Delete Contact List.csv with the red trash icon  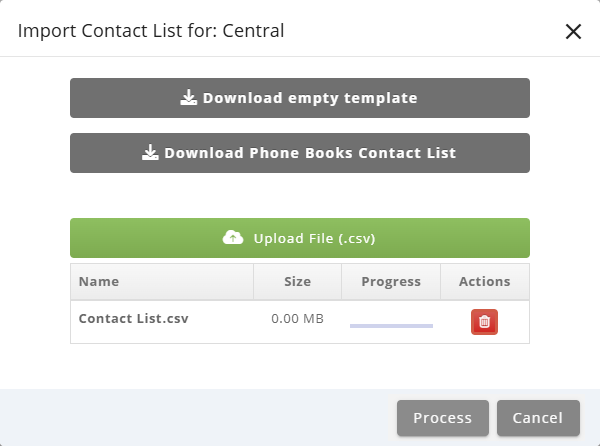pyautogui.click(x=484, y=322)
